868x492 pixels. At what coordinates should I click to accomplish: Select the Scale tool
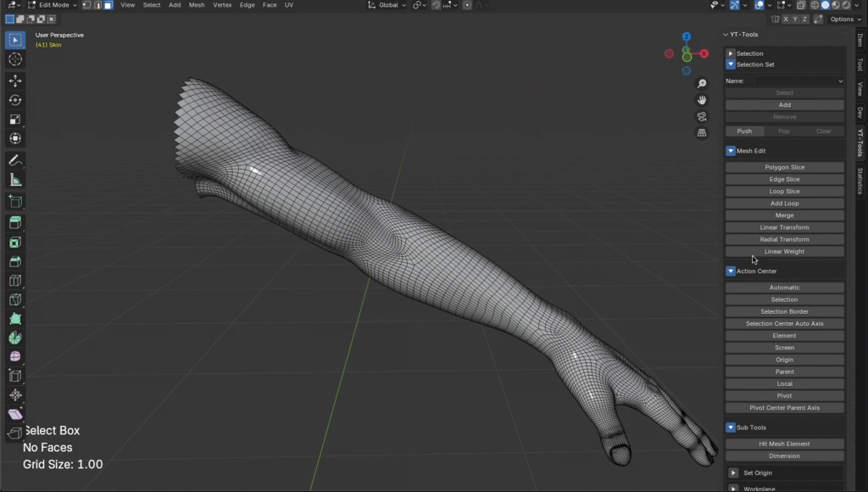click(x=14, y=119)
